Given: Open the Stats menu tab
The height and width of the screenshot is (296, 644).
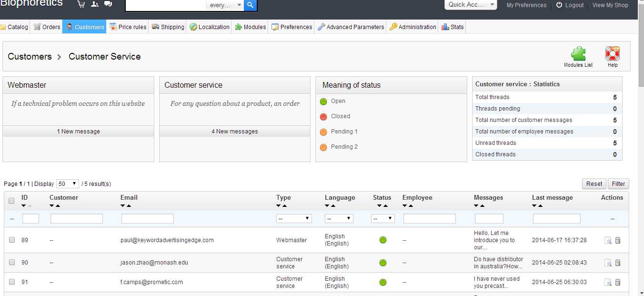Looking at the screenshot, I should 452,27.
